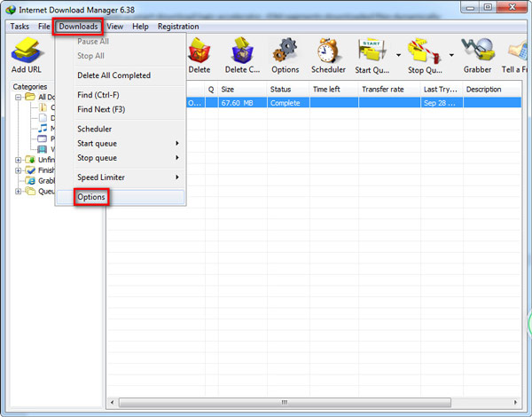Sort by the Status column header
The height and width of the screenshot is (417, 532).
(288, 90)
